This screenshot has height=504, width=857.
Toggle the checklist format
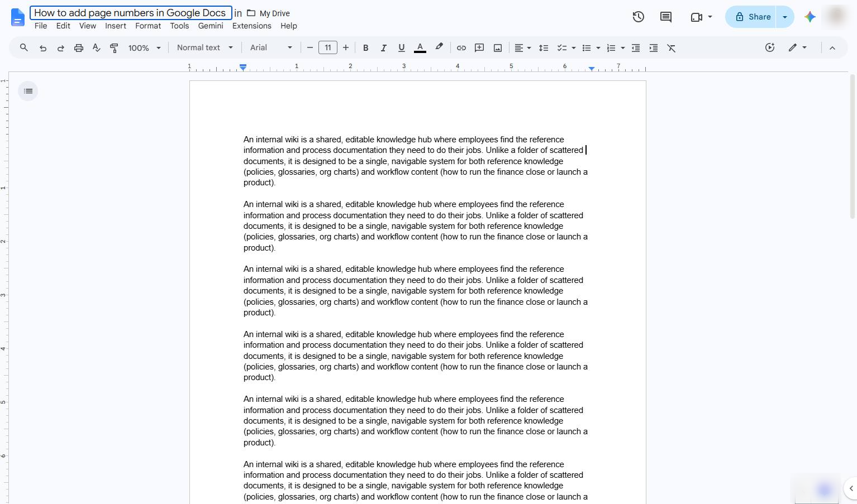[x=561, y=48]
